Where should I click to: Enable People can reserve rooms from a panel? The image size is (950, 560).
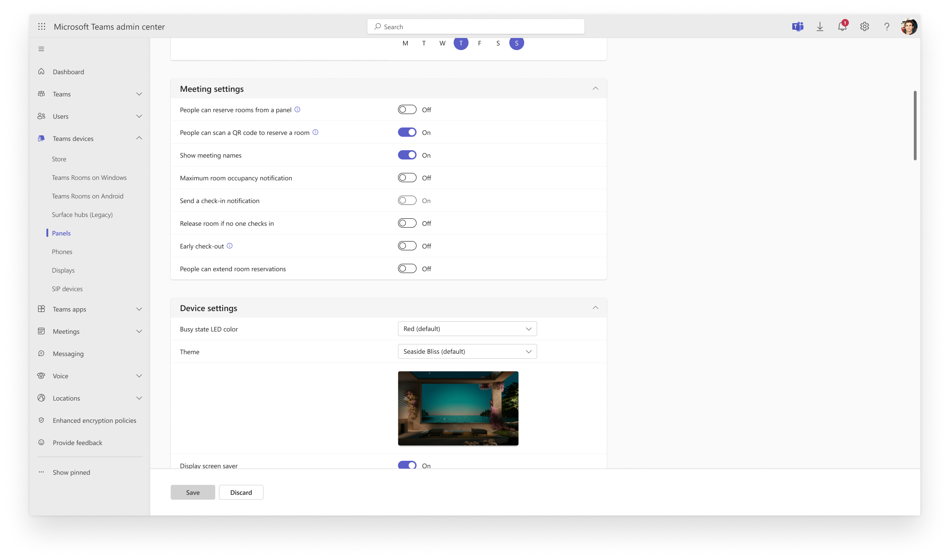coord(407,109)
